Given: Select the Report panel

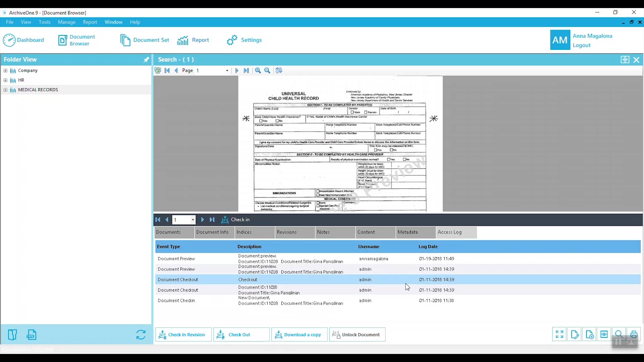Looking at the screenshot, I should (194, 40).
